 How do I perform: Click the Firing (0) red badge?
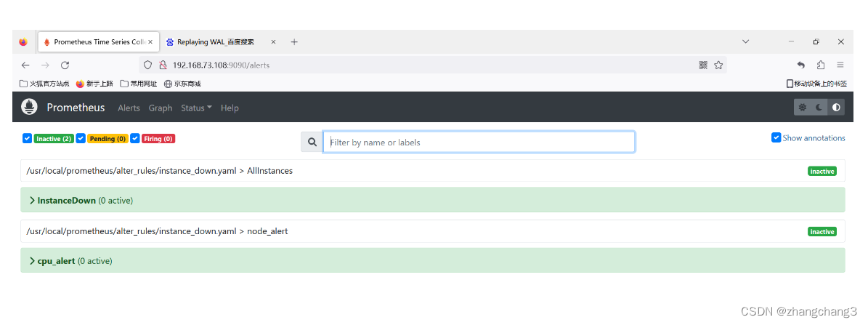click(158, 138)
